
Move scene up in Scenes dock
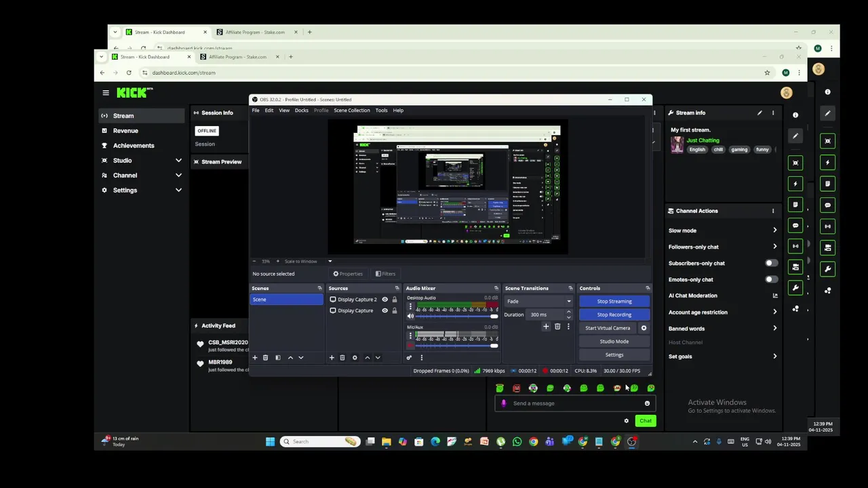coord(290,358)
